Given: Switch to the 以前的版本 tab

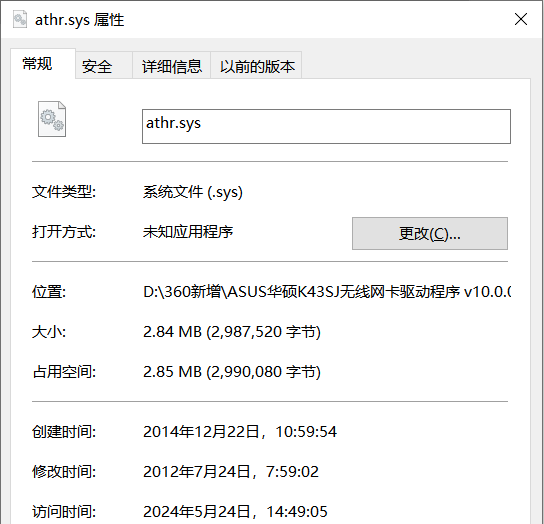Looking at the screenshot, I should pos(256,65).
